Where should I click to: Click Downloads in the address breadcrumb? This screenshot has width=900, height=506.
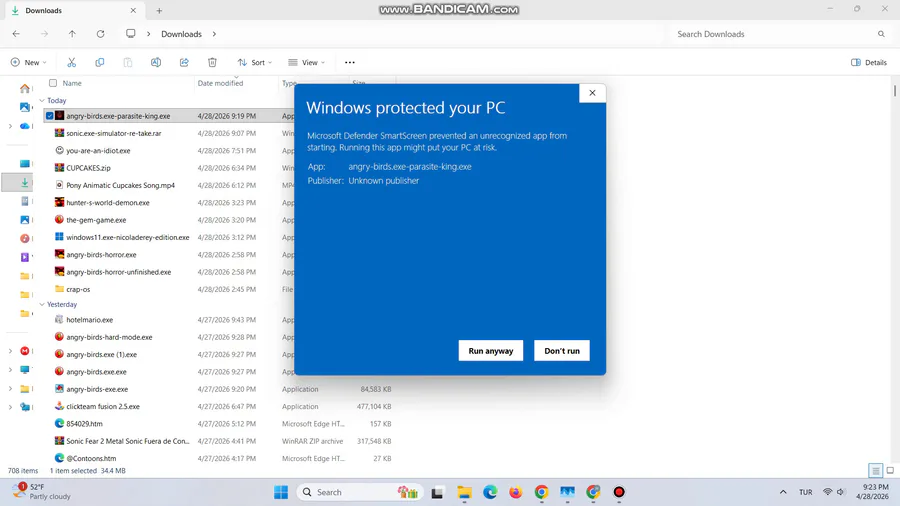click(181, 34)
